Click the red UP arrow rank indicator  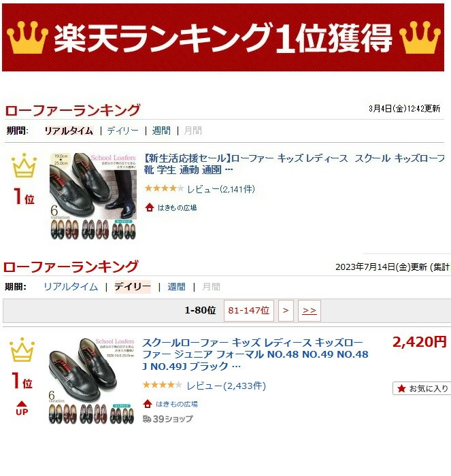coord(22,408)
